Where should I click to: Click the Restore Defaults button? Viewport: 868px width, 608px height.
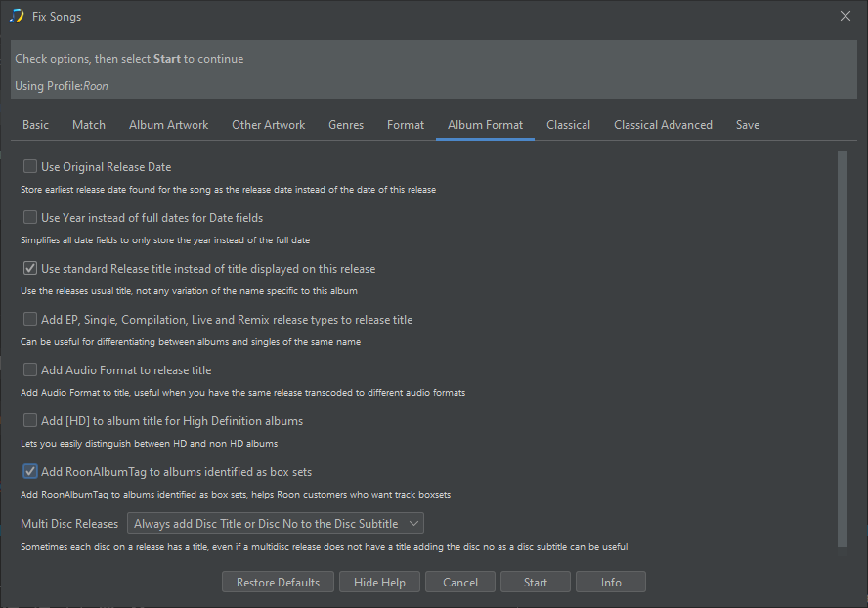point(278,583)
